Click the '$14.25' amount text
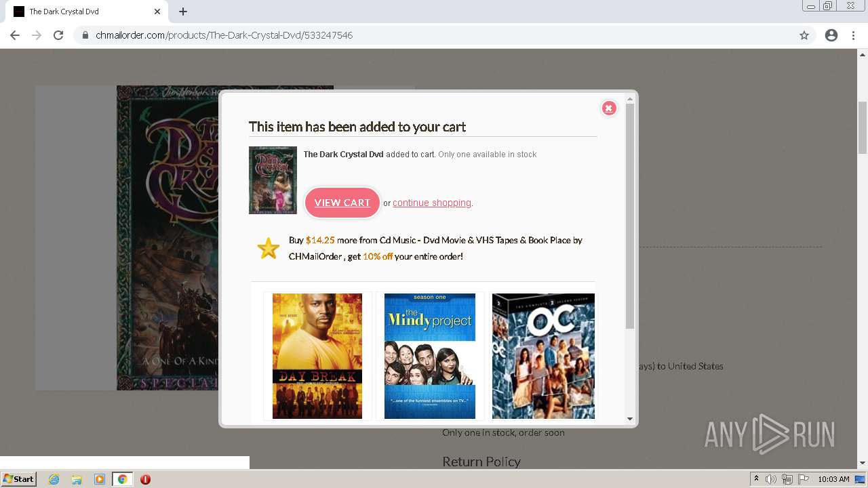Screen dimensions: 868x488 pyautogui.click(x=320, y=240)
